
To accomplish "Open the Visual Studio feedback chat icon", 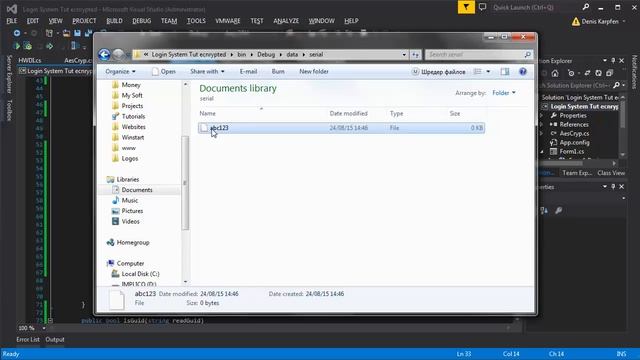I will [482, 7].
